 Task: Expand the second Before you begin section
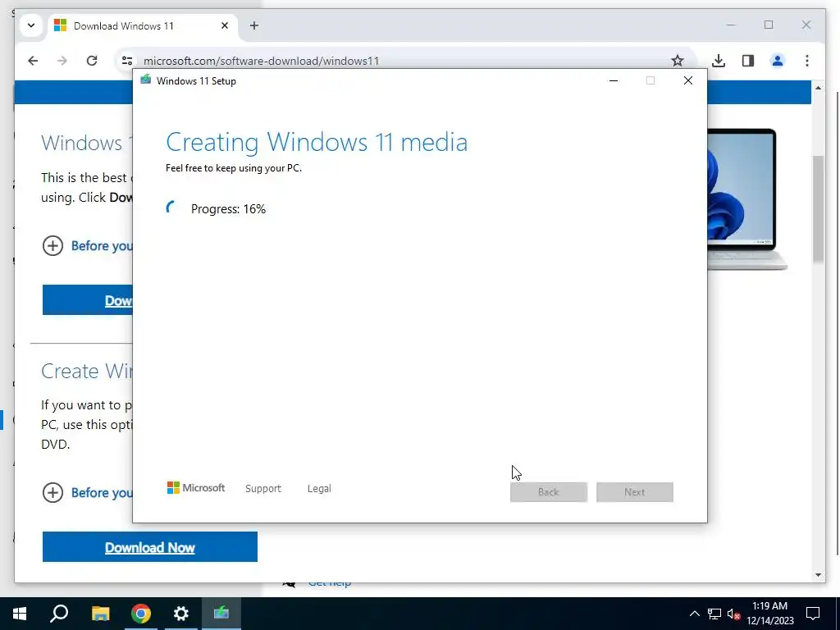tap(87, 493)
